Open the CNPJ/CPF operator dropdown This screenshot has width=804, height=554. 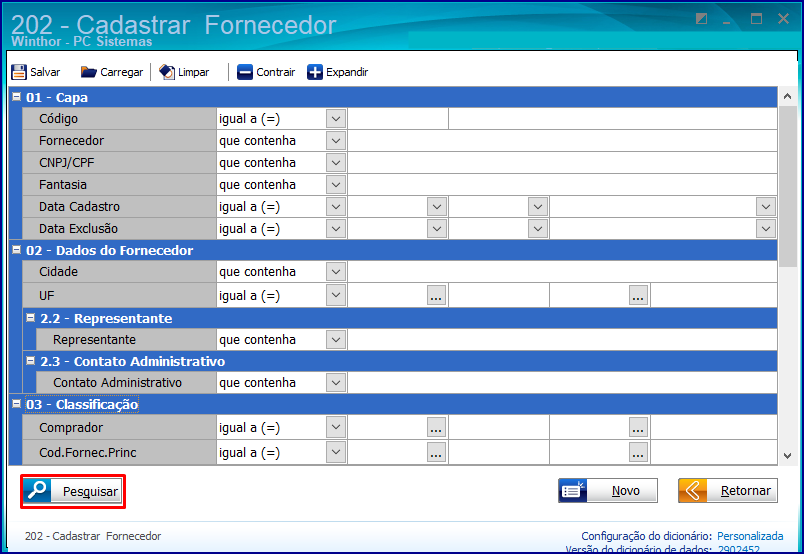[336, 163]
